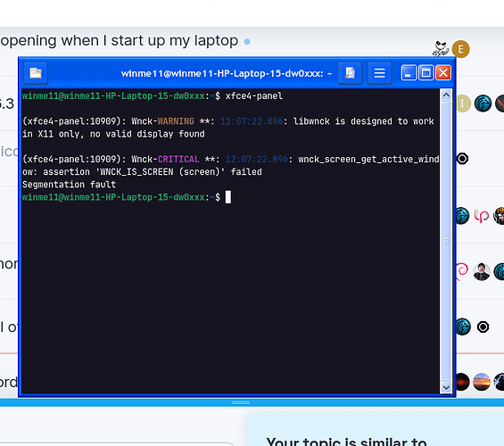Click the sunset landscape avatar
The width and height of the screenshot is (504, 446).
pyautogui.click(x=482, y=382)
